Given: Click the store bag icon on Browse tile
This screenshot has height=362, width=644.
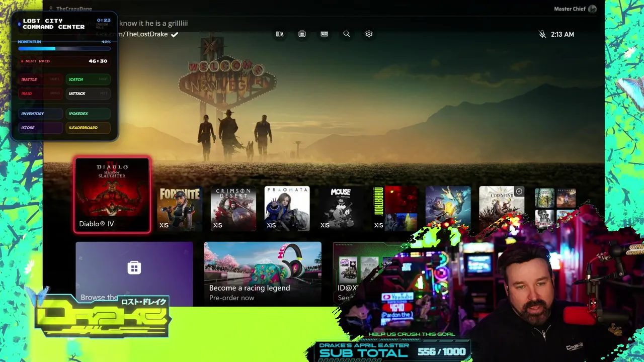Looking at the screenshot, I should (x=134, y=267).
